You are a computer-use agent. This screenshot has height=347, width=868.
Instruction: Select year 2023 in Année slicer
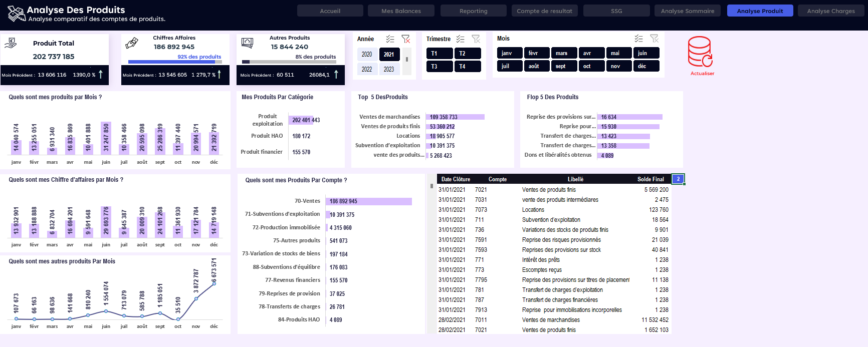389,69
